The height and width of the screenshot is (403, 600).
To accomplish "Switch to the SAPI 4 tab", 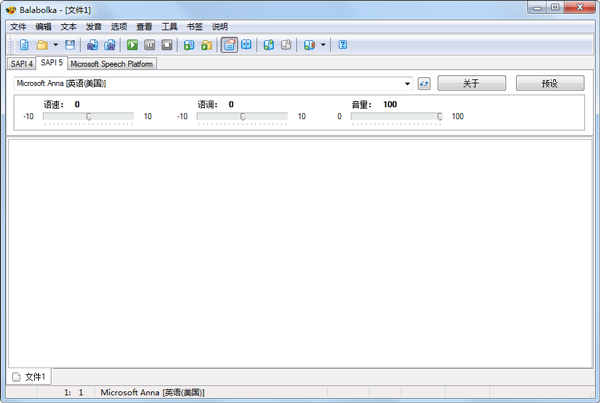I will (22, 63).
